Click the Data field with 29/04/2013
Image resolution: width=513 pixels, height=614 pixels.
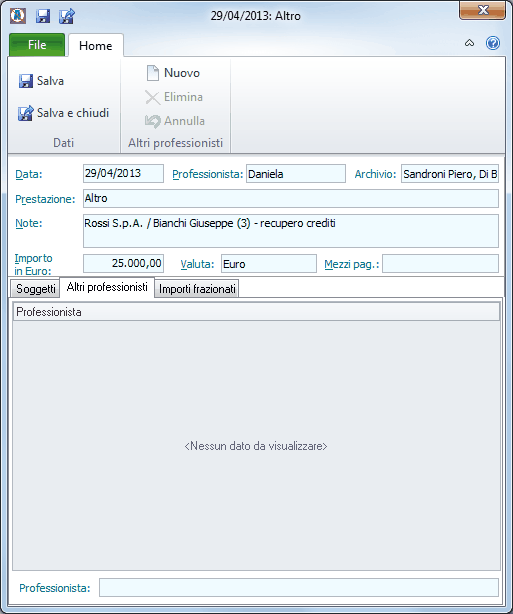123,173
